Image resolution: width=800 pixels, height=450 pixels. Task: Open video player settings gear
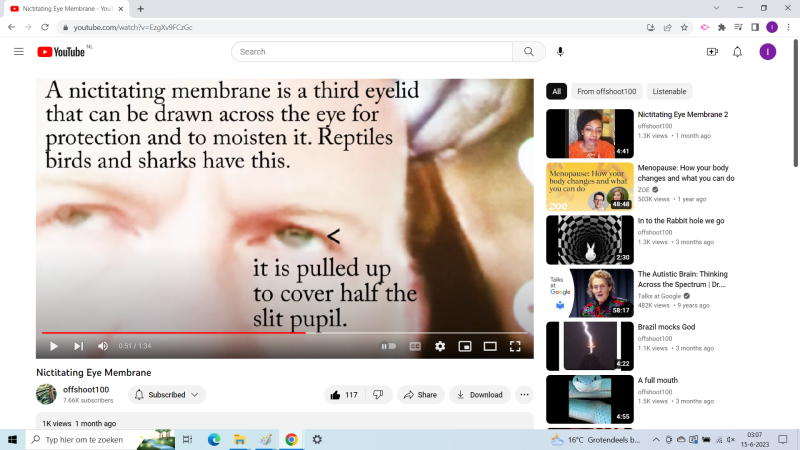[440, 346]
